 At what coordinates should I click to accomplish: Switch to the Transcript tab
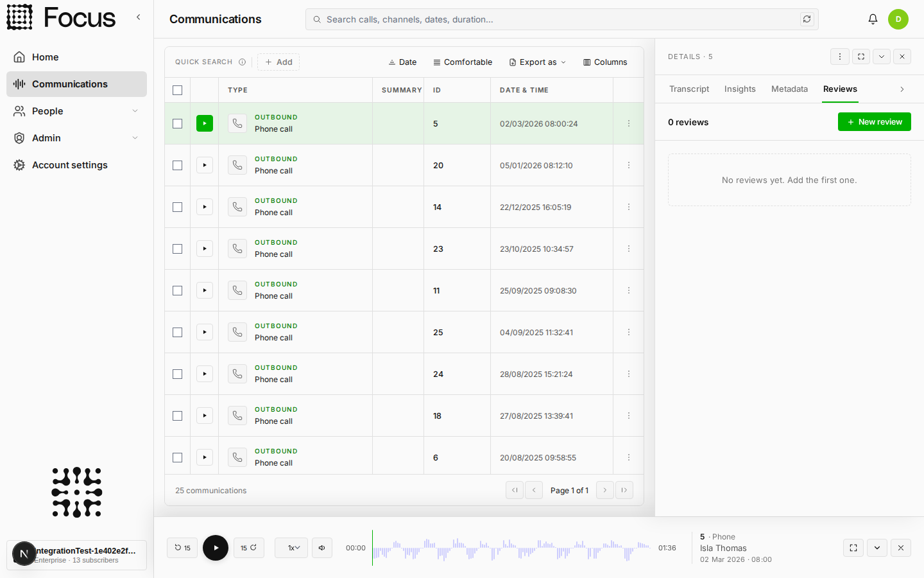click(689, 89)
